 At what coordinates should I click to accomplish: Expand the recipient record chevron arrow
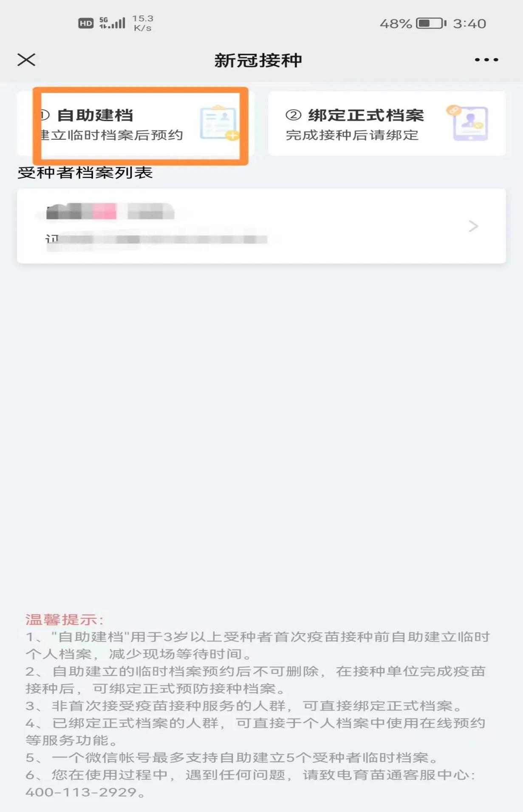(473, 226)
